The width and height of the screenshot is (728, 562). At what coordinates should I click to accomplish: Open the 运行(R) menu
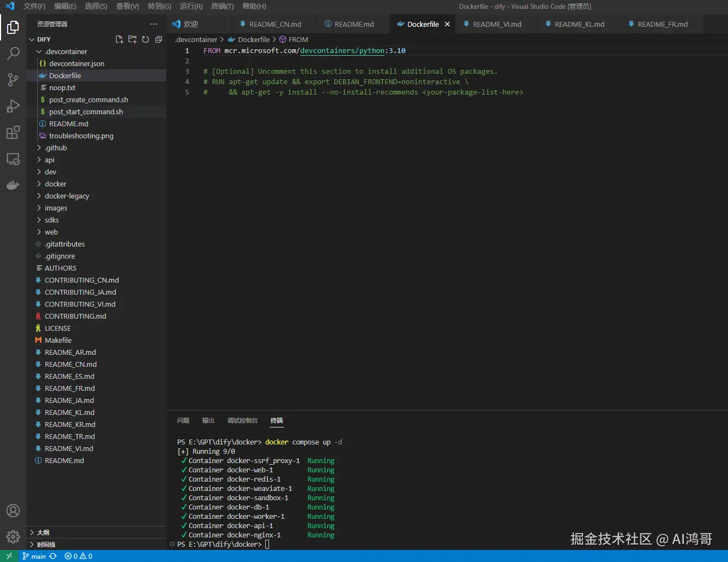click(x=191, y=6)
